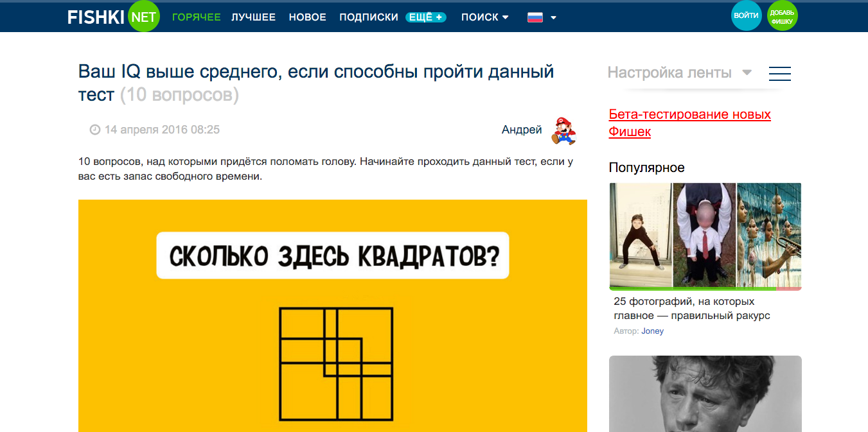Open the language selector arrow

click(x=553, y=18)
